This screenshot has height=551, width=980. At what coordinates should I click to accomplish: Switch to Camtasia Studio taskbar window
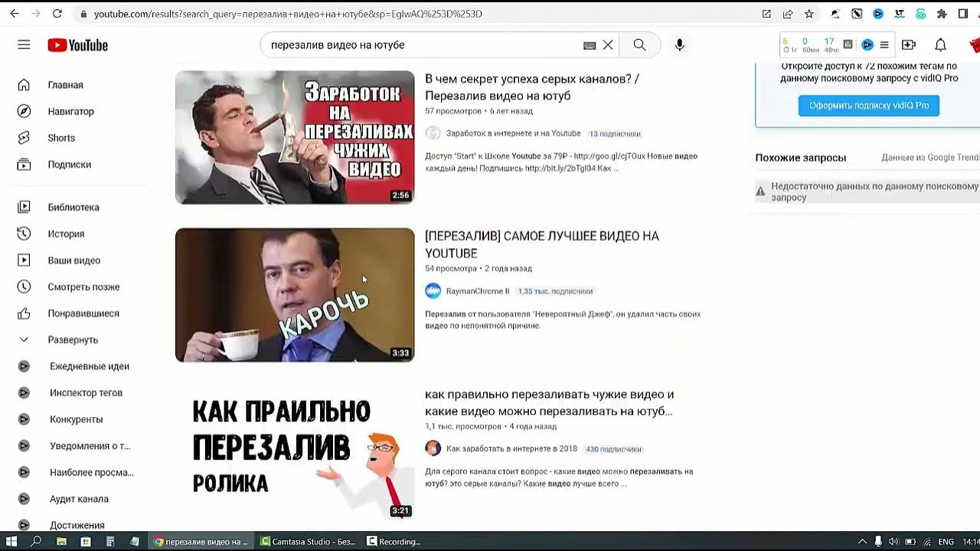click(307, 541)
